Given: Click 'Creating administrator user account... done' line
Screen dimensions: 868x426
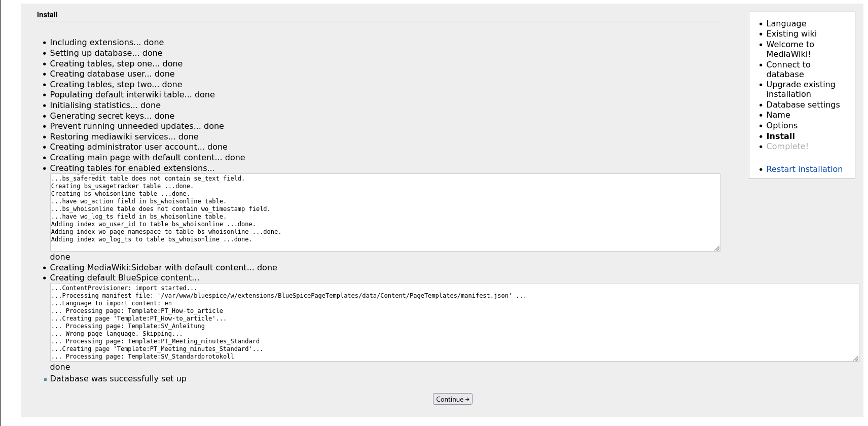Looking at the screenshot, I should [138, 147].
